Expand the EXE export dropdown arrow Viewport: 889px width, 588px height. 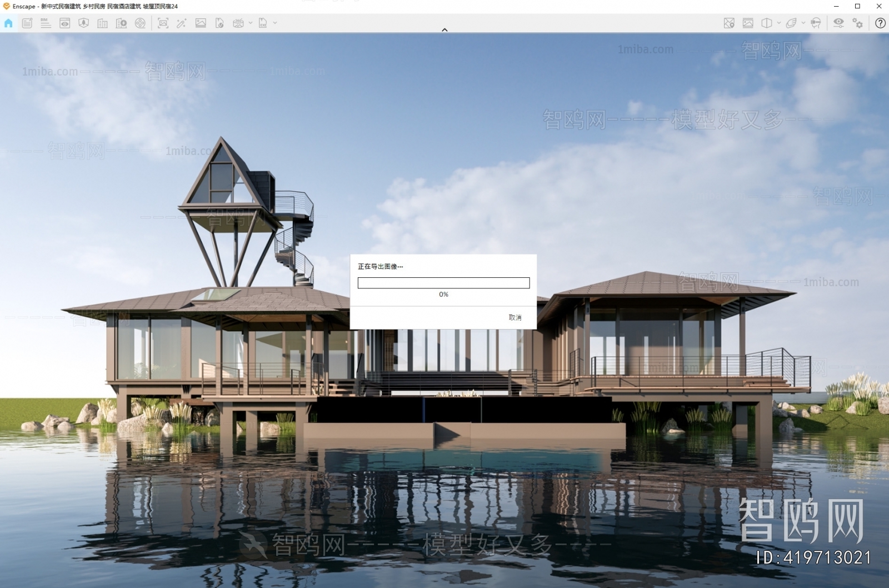pos(275,23)
